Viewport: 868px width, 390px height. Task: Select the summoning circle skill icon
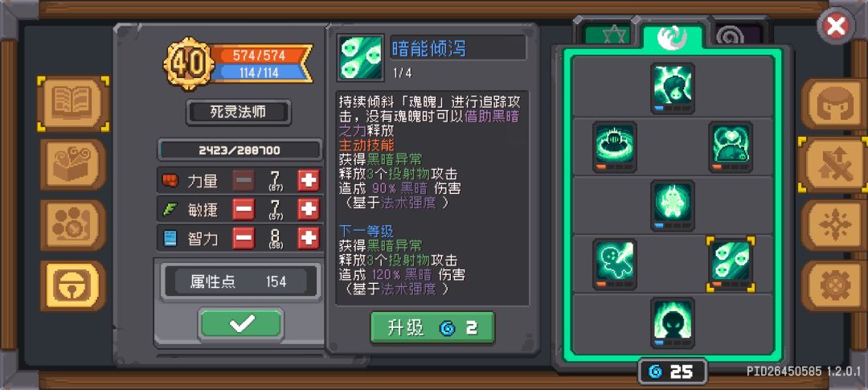click(615, 147)
